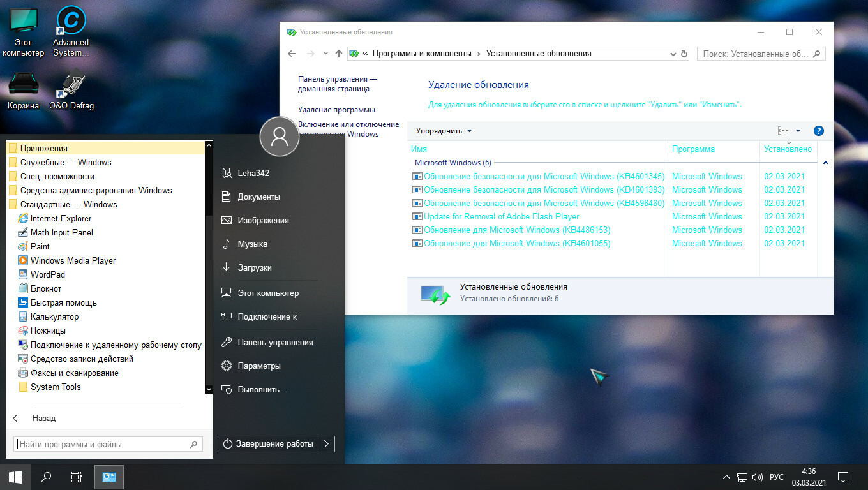Launch Калькулятор
The image size is (868, 490).
[49, 316]
